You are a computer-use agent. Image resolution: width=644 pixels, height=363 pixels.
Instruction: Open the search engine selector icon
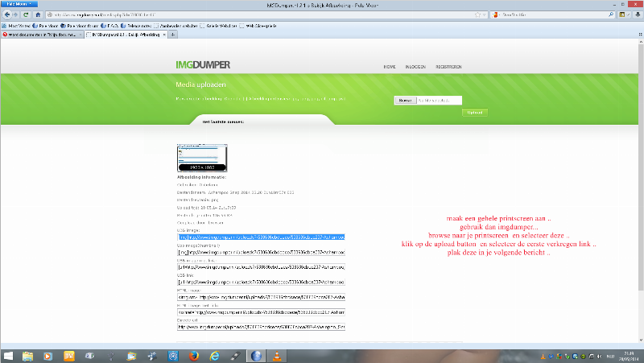(496, 14)
